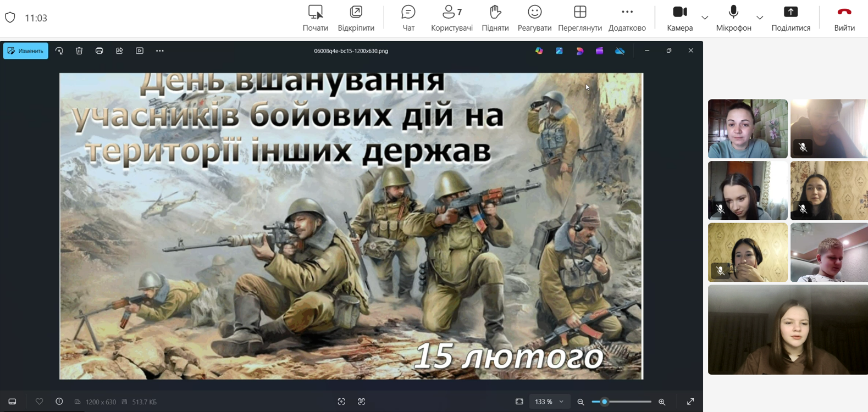Mark the photo as favorite with heart
868x412 pixels.
(x=39, y=402)
